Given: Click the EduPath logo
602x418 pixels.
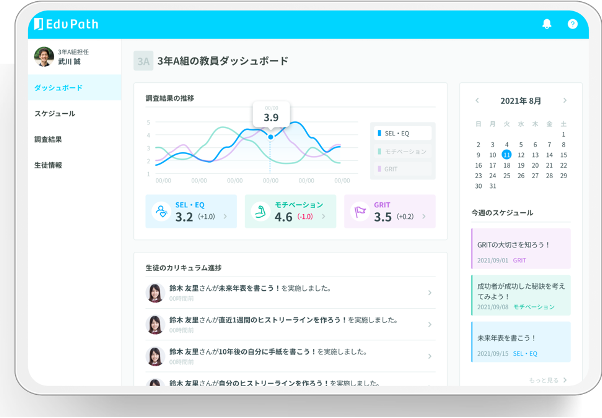Looking at the screenshot, I should [66, 24].
